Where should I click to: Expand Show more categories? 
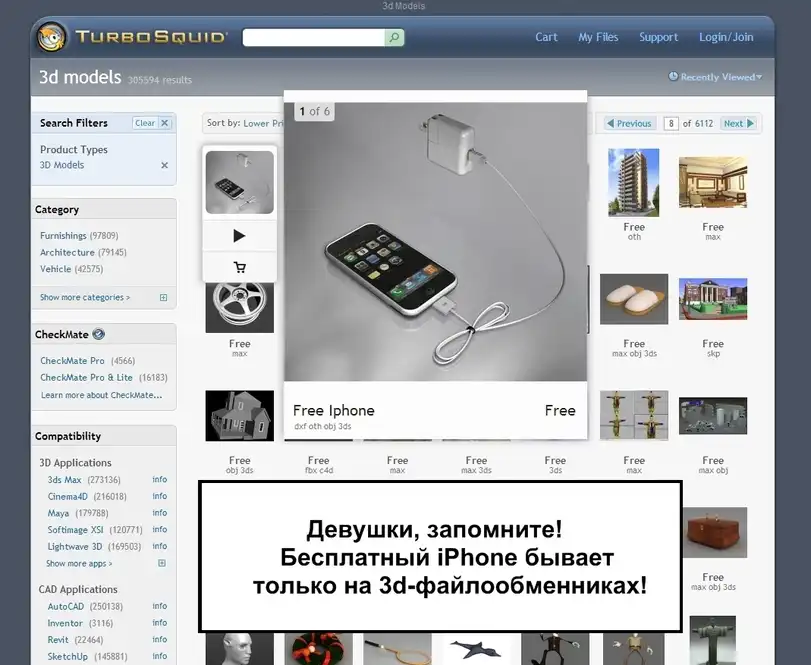click(x=85, y=297)
